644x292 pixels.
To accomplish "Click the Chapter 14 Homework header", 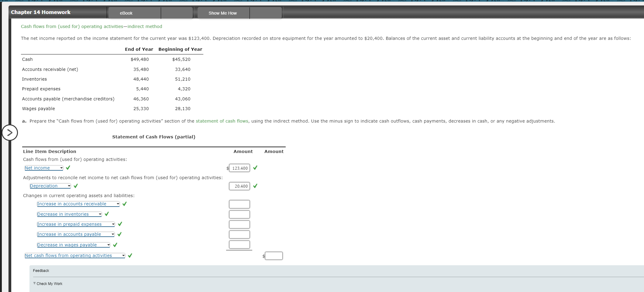I will [x=40, y=12].
